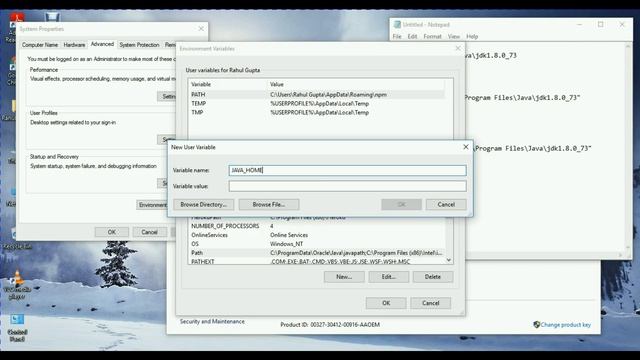Select the OnlineServices system variable
This screenshot has width=640, height=360.
point(317,235)
